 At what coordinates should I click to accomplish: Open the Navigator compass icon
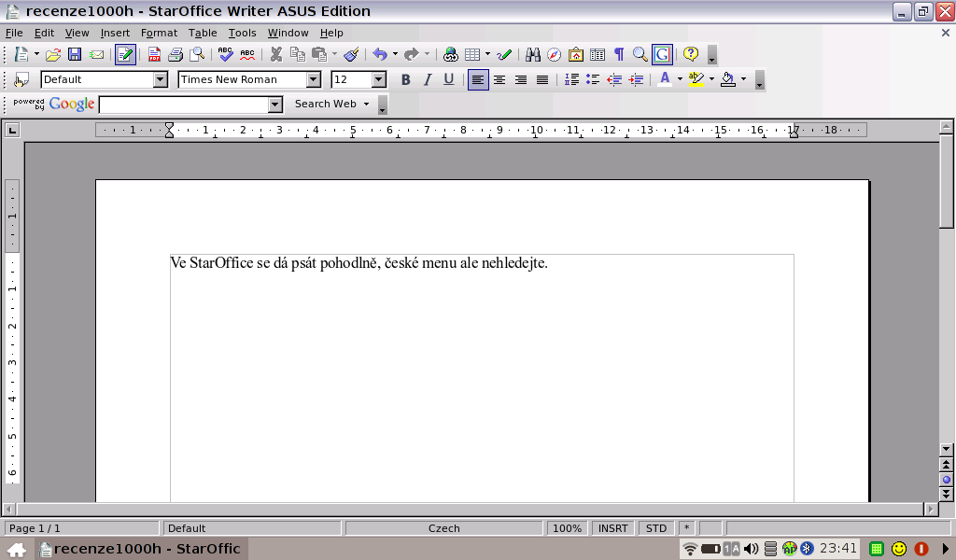555,54
